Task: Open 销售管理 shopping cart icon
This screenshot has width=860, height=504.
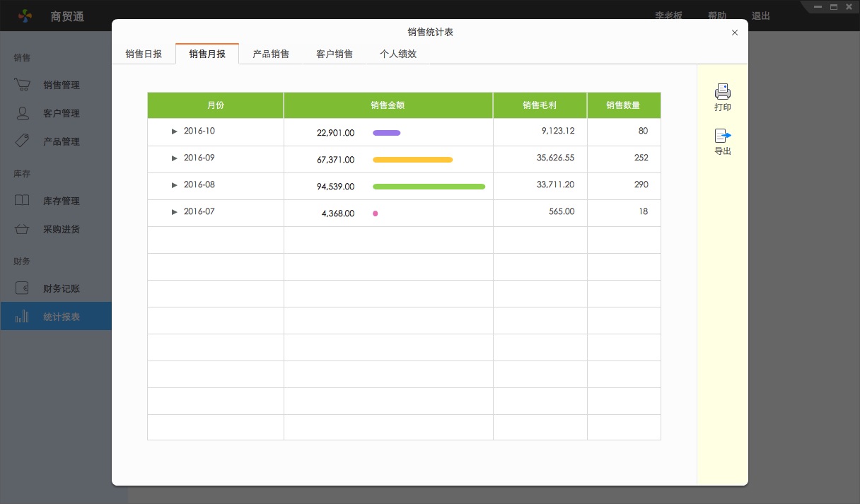Action: [x=22, y=85]
